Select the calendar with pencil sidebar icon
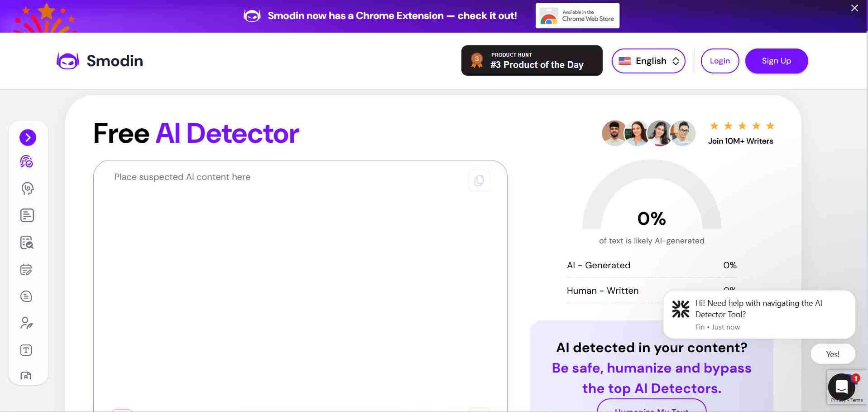 (26, 270)
